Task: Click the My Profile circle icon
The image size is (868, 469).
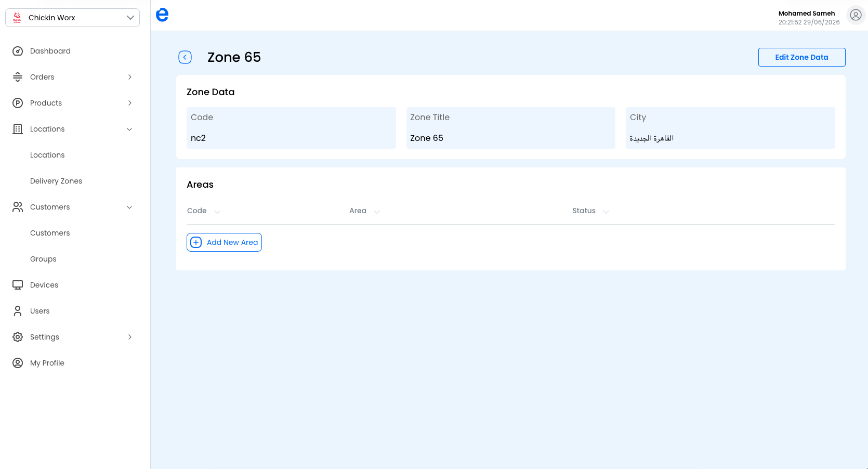Action: click(x=18, y=363)
